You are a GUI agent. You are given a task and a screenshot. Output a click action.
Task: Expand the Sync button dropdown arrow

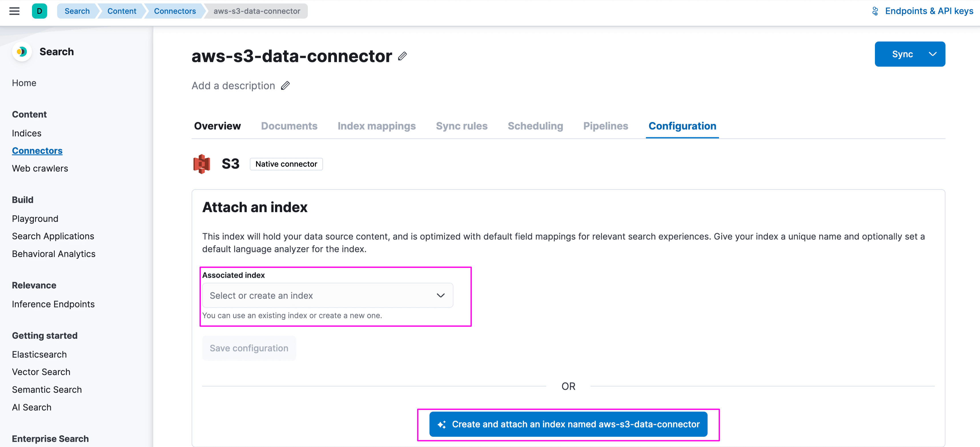pyautogui.click(x=932, y=54)
